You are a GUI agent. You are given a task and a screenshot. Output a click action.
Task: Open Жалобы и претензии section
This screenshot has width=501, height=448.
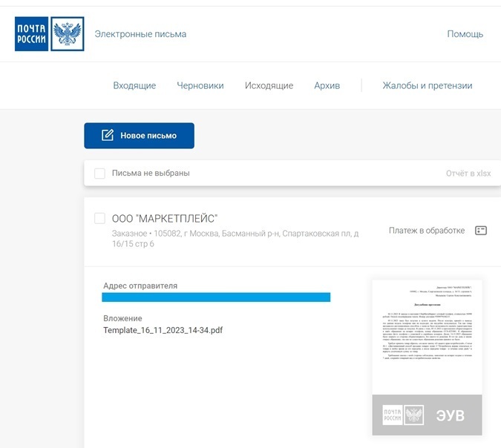tap(428, 85)
